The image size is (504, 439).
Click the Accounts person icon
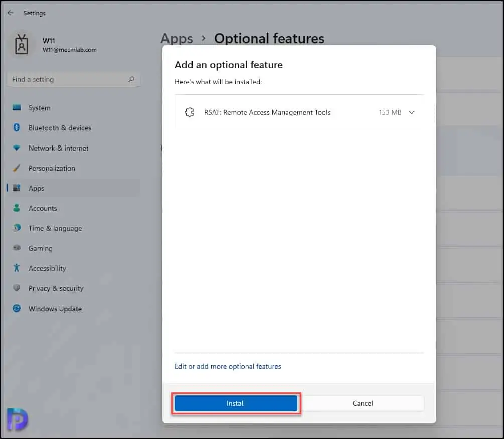(17, 208)
